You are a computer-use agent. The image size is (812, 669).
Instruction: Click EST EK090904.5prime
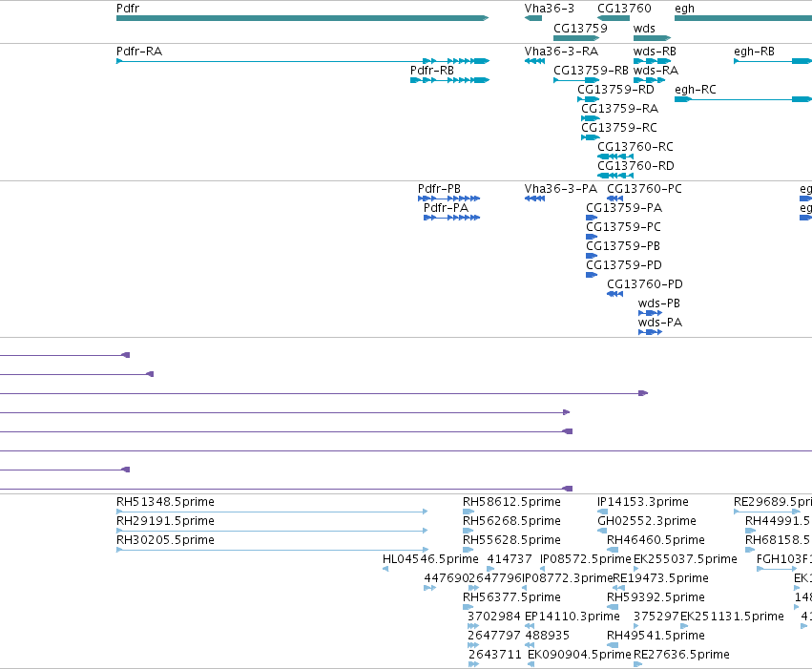coord(531,664)
